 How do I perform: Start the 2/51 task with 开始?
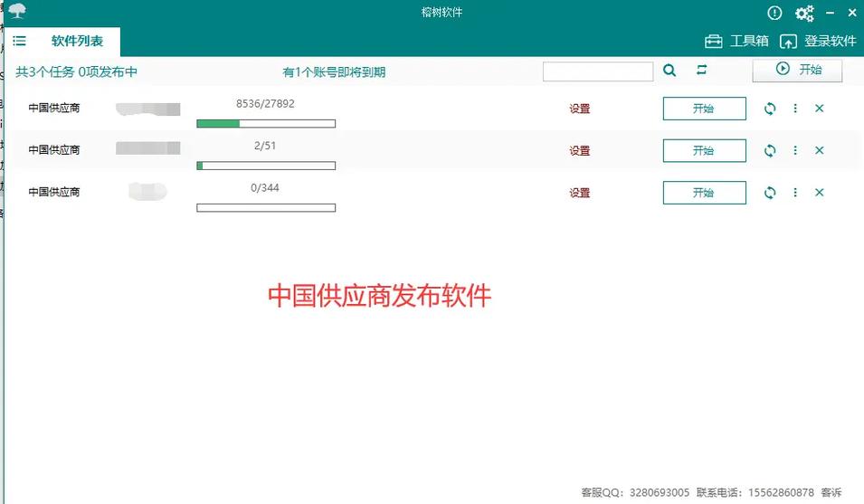click(x=704, y=150)
